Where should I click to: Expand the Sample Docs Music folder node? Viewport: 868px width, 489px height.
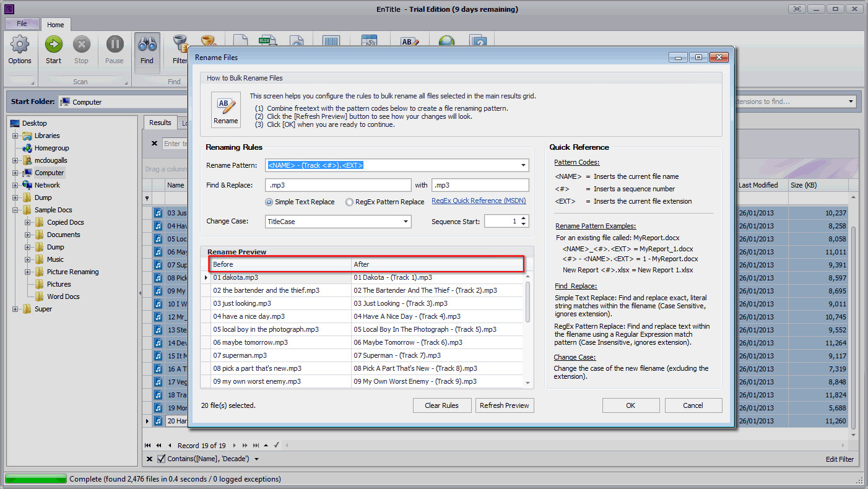[x=28, y=259]
